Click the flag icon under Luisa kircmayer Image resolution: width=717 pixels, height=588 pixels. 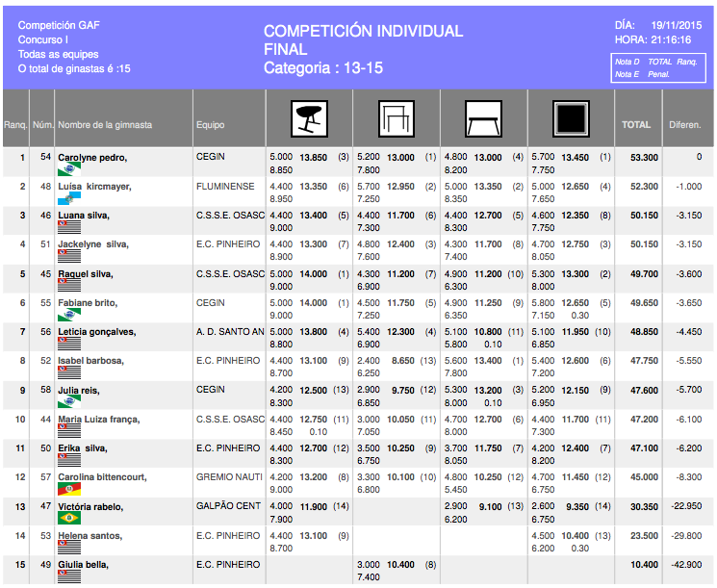pos(69,198)
